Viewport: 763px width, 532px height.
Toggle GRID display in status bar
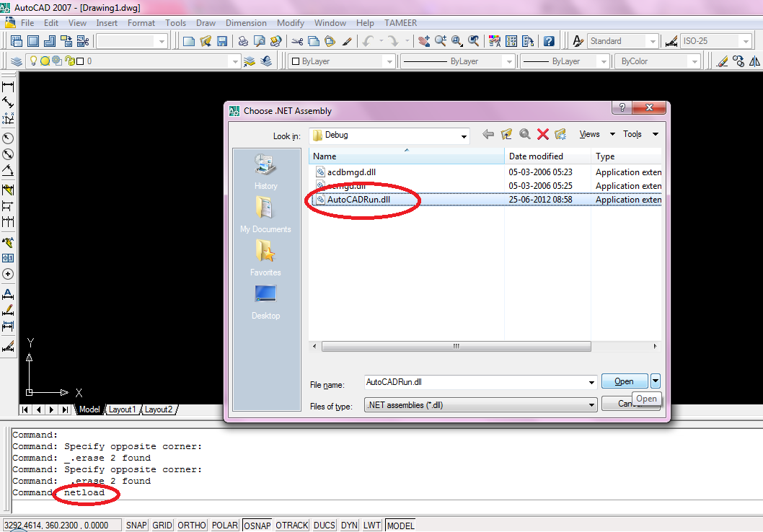[162, 526]
